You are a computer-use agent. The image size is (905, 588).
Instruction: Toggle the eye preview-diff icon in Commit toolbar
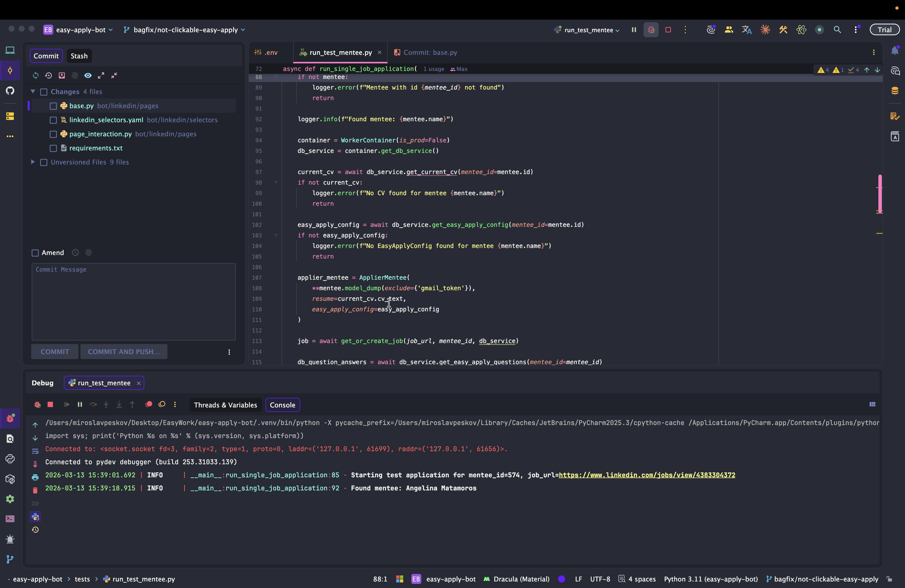88,75
